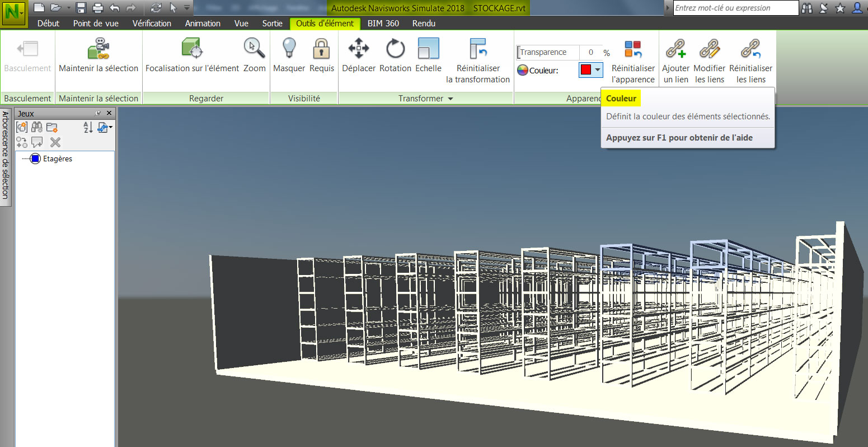
Task: Toggle auto-hide pin of Jeux panel
Action: coord(98,113)
